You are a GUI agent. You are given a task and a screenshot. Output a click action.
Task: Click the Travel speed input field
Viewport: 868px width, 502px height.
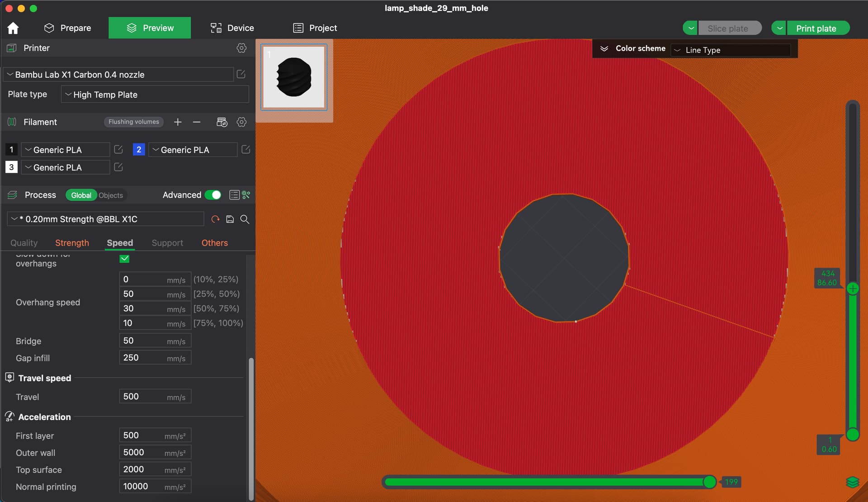pyautogui.click(x=155, y=397)
